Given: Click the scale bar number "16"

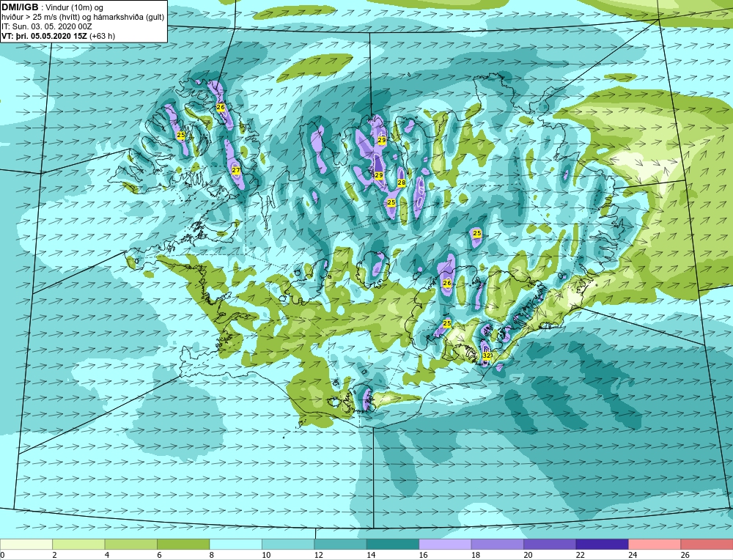Looking at the screenshot, I should (423, 555).
